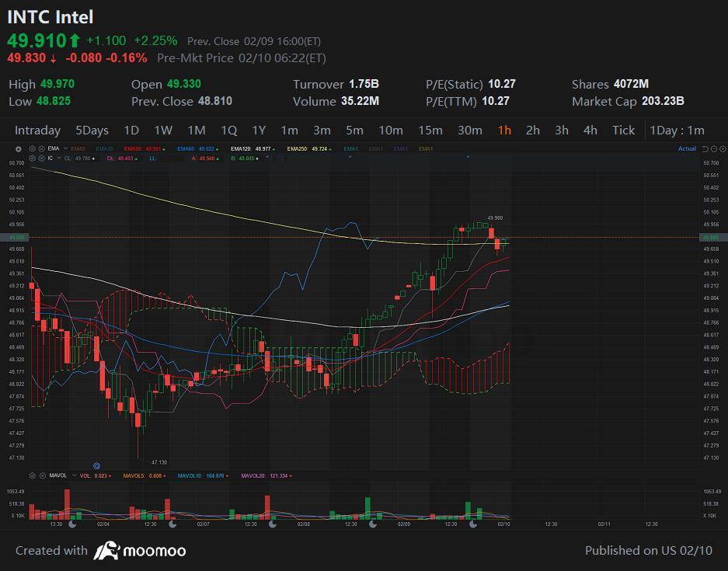728x571 pixels.
Task: Toggle the EMA250 line label
Action: click(x=309, y=148)
